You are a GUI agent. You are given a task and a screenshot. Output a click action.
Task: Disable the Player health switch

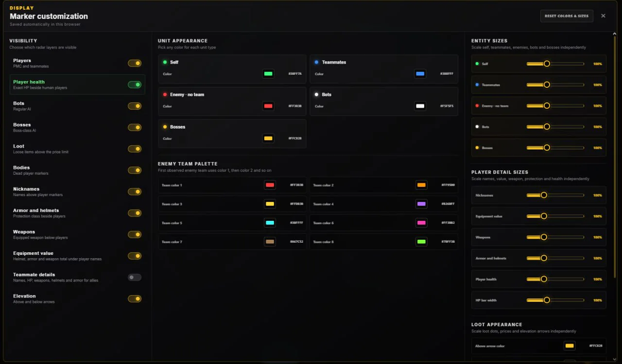coord(135,84)
